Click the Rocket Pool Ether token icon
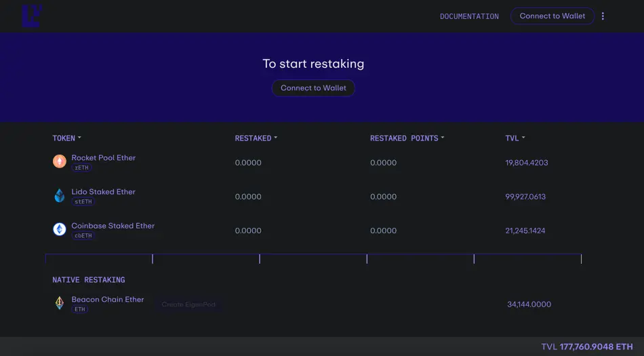This screenshot has width=644, height=356. coord(60,161)
